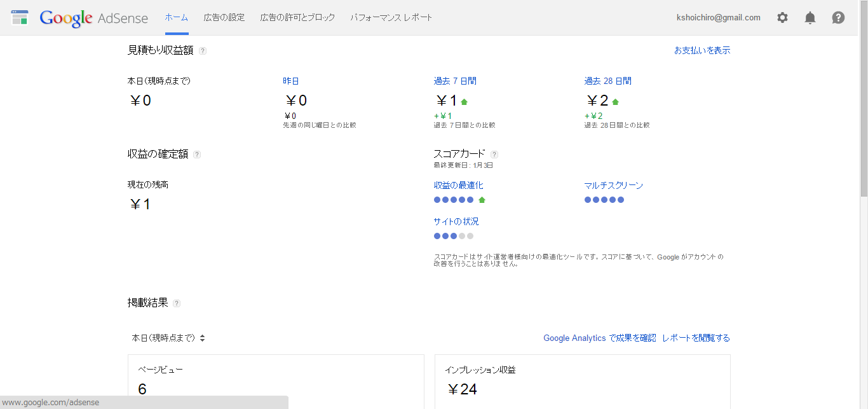This screenshot has width=868, height=409.
Task: Click the 現在の残高 ¥1 amount
Action: (x=140, y=204)
